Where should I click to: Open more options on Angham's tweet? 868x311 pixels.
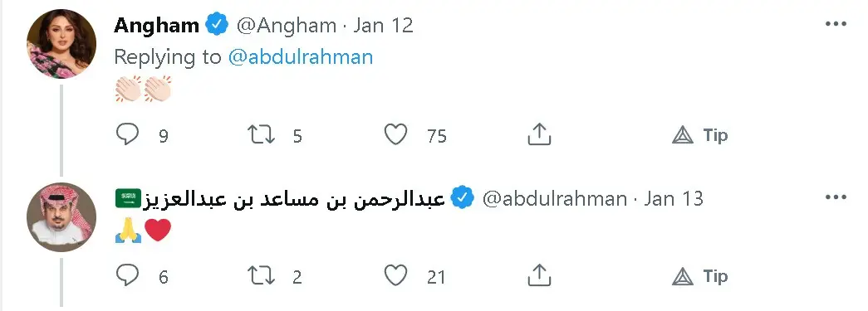coord(836,24)
